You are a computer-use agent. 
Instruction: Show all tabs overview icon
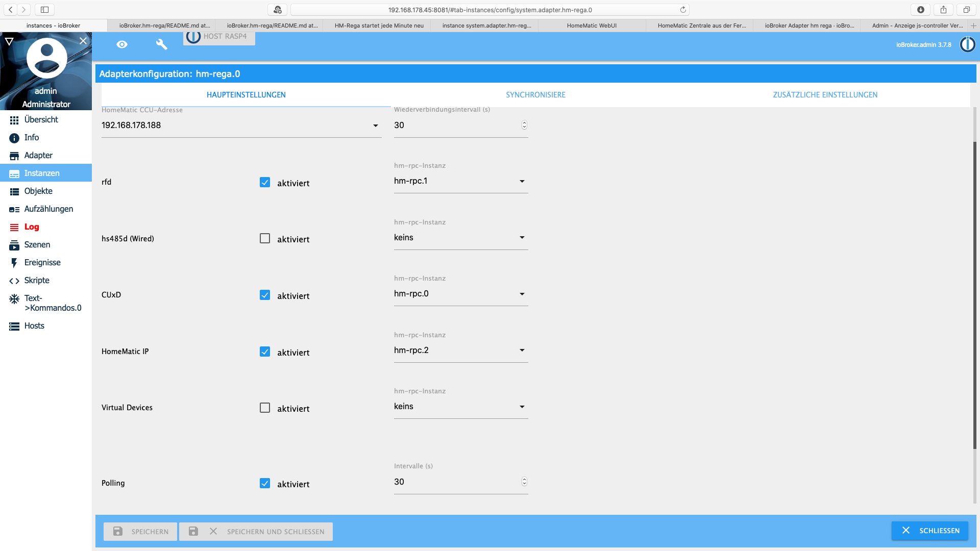[x=966, y=10]
